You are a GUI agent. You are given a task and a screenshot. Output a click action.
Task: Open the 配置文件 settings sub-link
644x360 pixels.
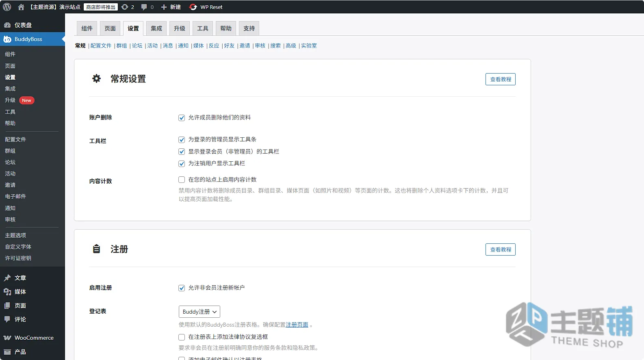[x=101, y=46]
